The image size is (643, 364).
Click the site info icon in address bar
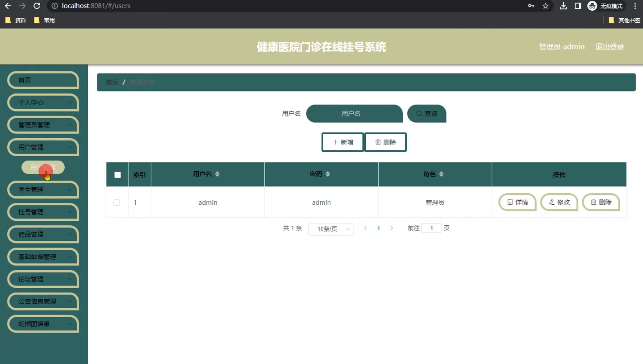click(x=54, y=6)
